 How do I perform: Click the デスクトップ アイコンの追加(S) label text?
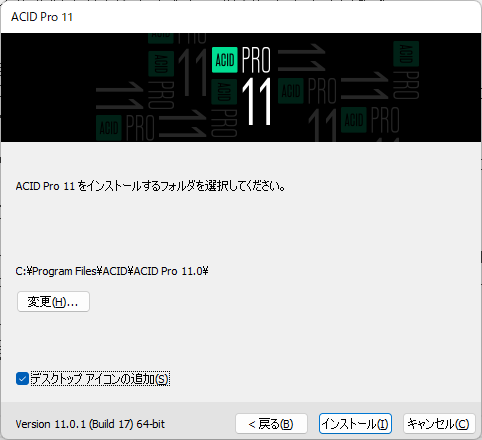(x=100, y=379)
